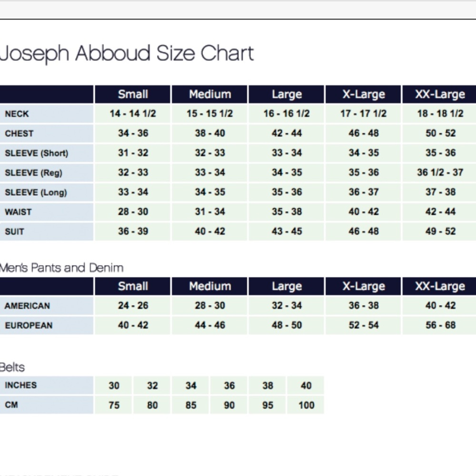Select American pants value 28 - 30
Image resolution: width=476 pixels, height=476 pixels.
click(x=210, y=306)
